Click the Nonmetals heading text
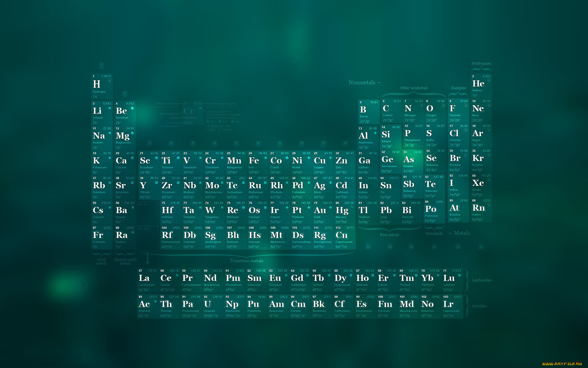This screenshot has height=368, width=588. pos(362,82)
